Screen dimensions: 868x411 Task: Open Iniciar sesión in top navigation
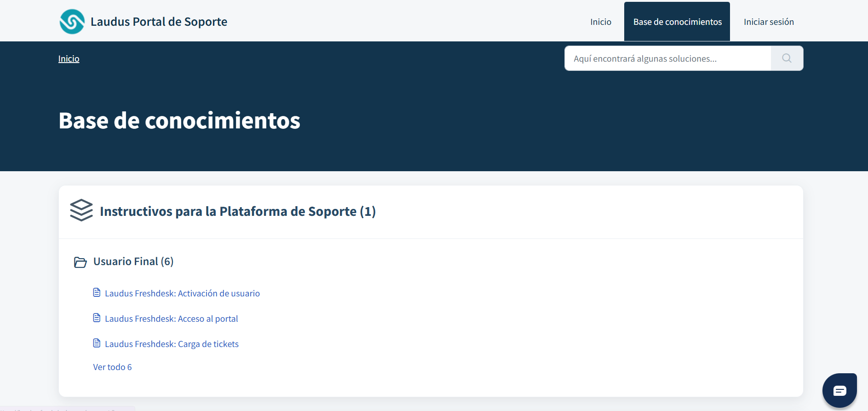click(769, 22)
